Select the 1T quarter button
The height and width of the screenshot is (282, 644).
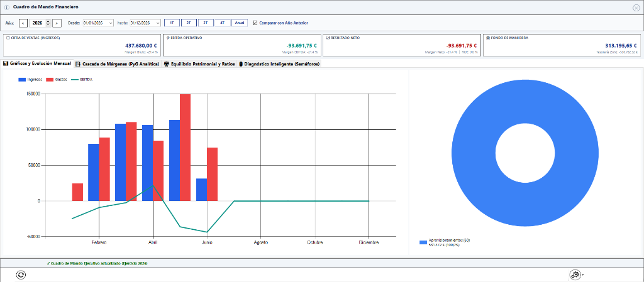pyautogui.click(x=172, y=23)
